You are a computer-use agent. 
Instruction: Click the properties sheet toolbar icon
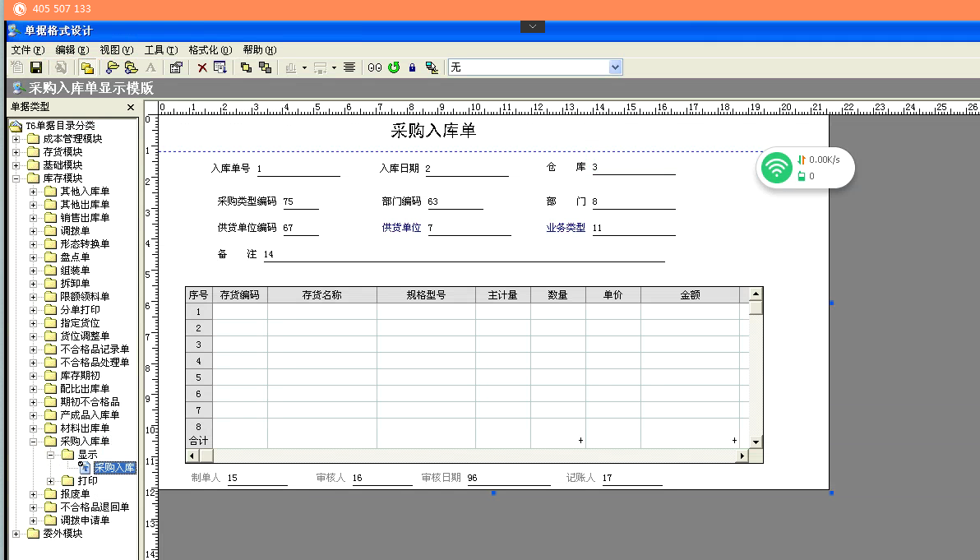(176, 67)
